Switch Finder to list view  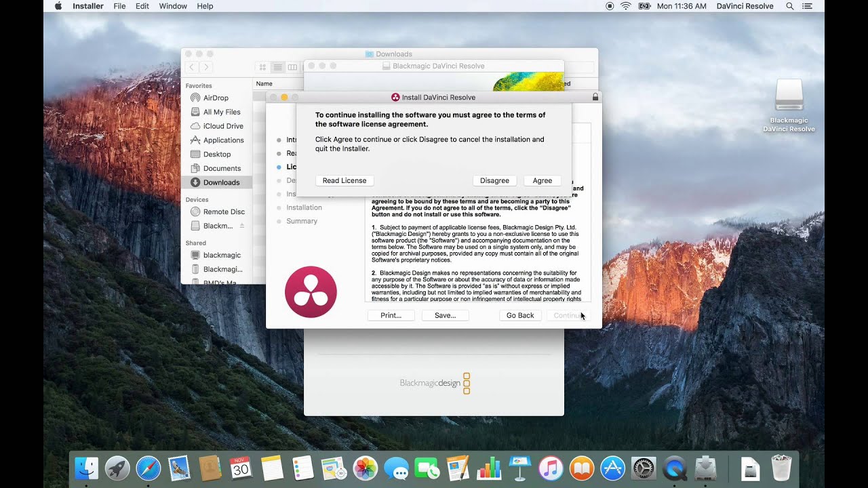click(x=277, y=67)
